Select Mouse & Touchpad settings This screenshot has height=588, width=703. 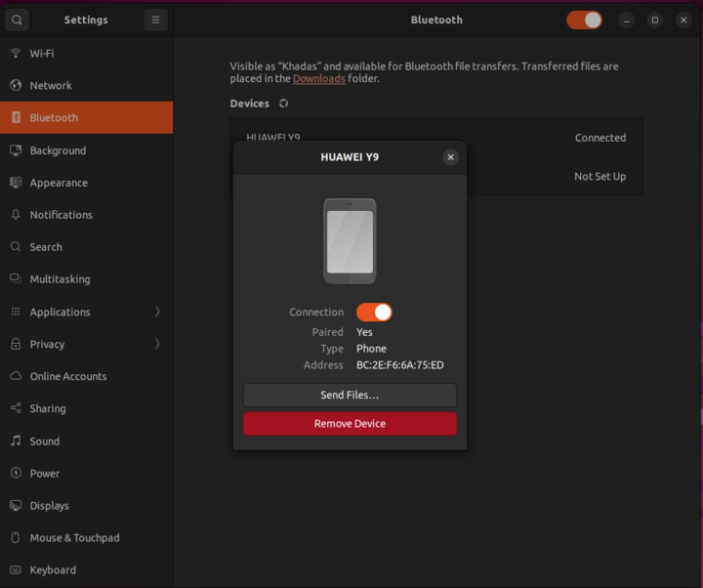coord(87,538)
